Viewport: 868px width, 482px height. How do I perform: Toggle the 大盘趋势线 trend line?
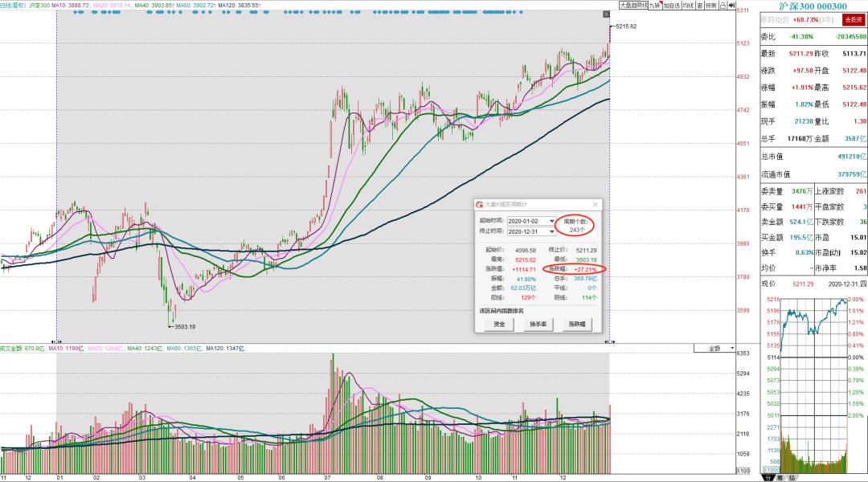coord(632,5)
